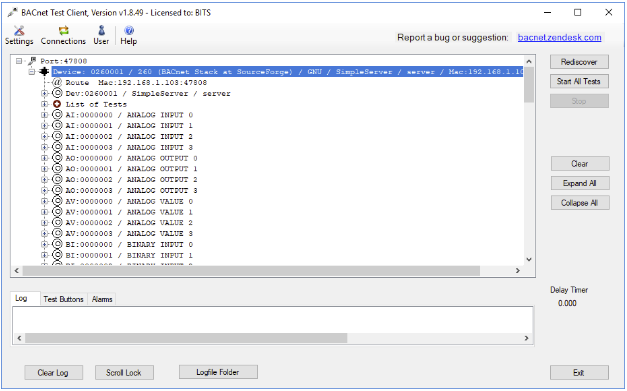Image resolution: width=627 pixels, height=391 pixels.
Task: Click the AO:0000001 object icon
Action: (x=57, y=169)
